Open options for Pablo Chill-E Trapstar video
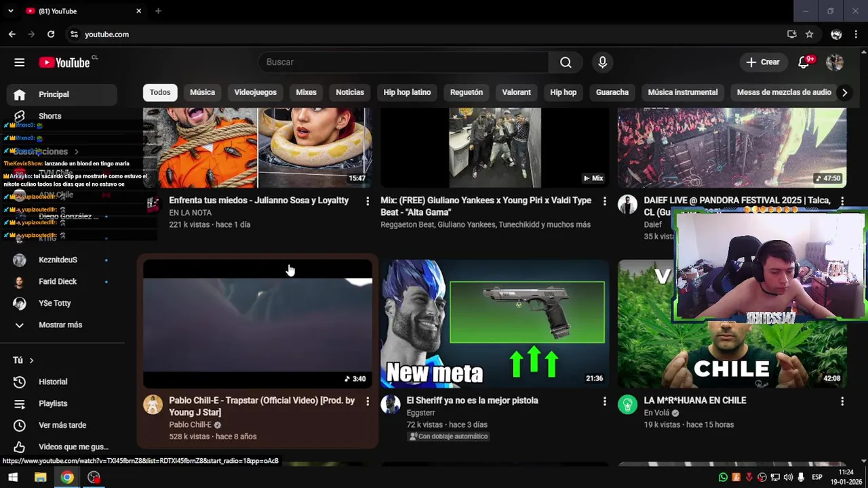 (x=368, y=401)
